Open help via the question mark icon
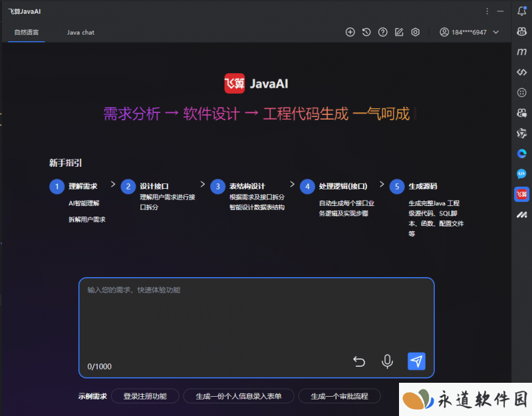Image resolution: width=532 pixels, height=416 pixels. click(383, 32)
